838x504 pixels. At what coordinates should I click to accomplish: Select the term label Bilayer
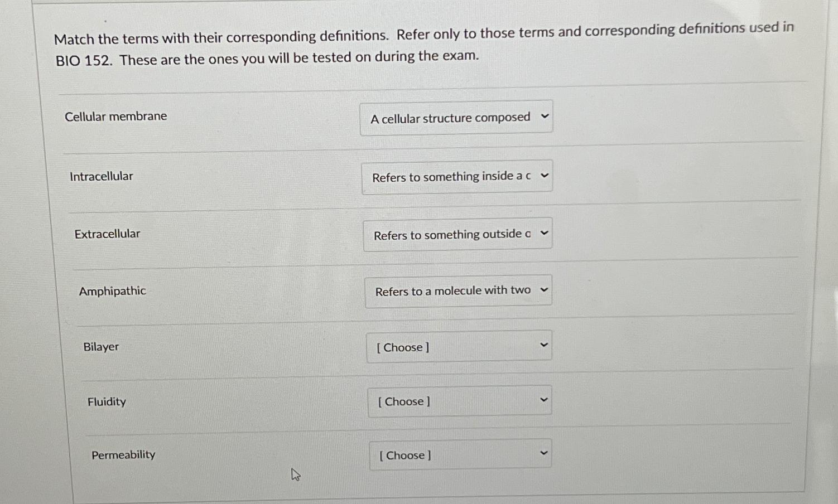(100, 346)
